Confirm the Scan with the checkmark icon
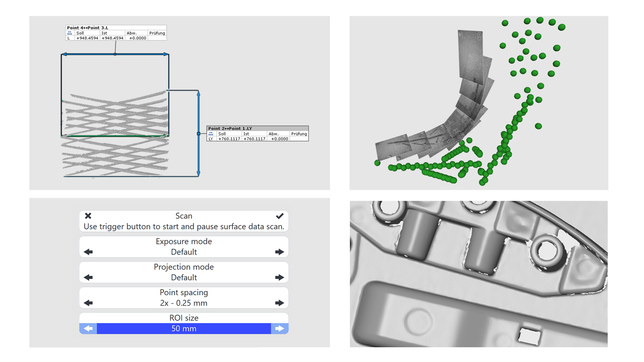 tap(280, 216)
